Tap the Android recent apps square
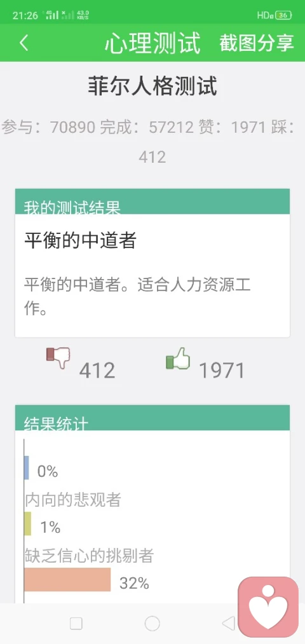305x644 pixels. (76, 624)
